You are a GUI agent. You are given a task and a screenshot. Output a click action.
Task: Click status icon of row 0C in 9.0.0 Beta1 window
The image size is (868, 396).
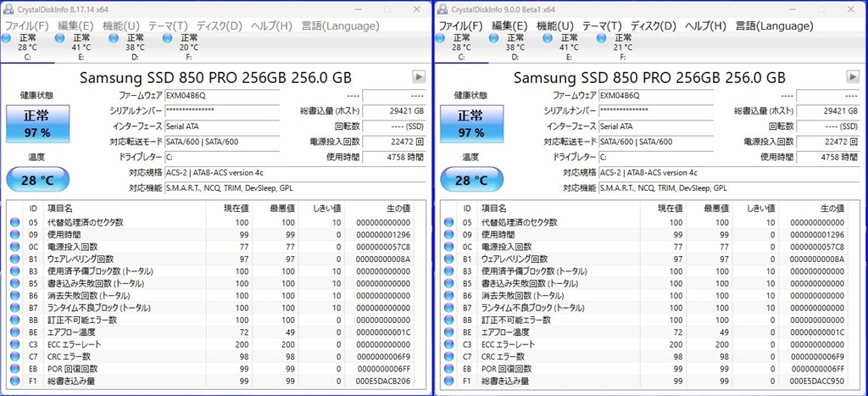(449, 247)
